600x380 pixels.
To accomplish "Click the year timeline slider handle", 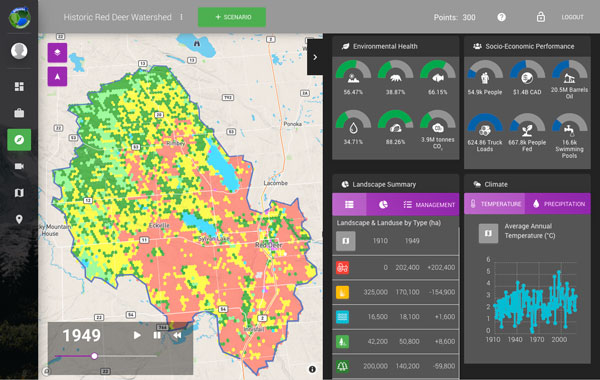I will click(94, 356).
